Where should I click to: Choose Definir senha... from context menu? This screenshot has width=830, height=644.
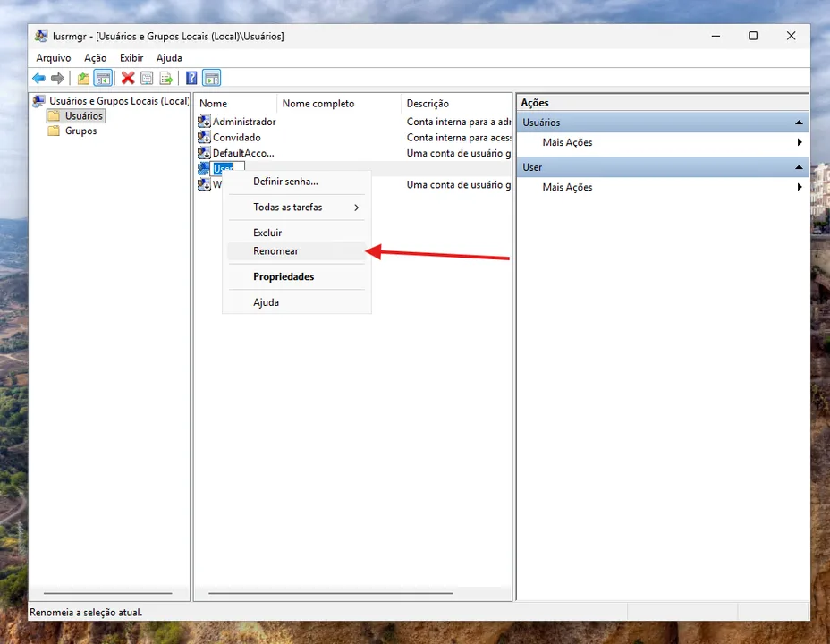[x=296, y=182]
